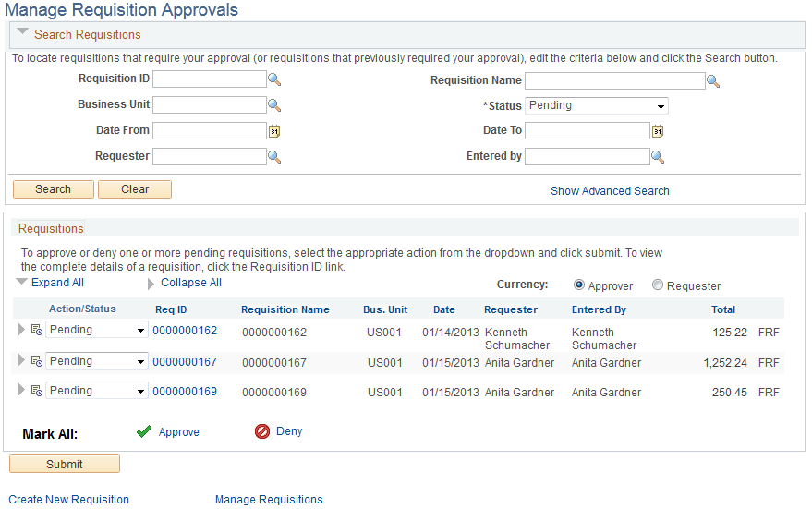Image resolution: width=812 pixels, height=509 pixels.
Task: Click date 01/14/2013 cell
Action: pos(451,333)
